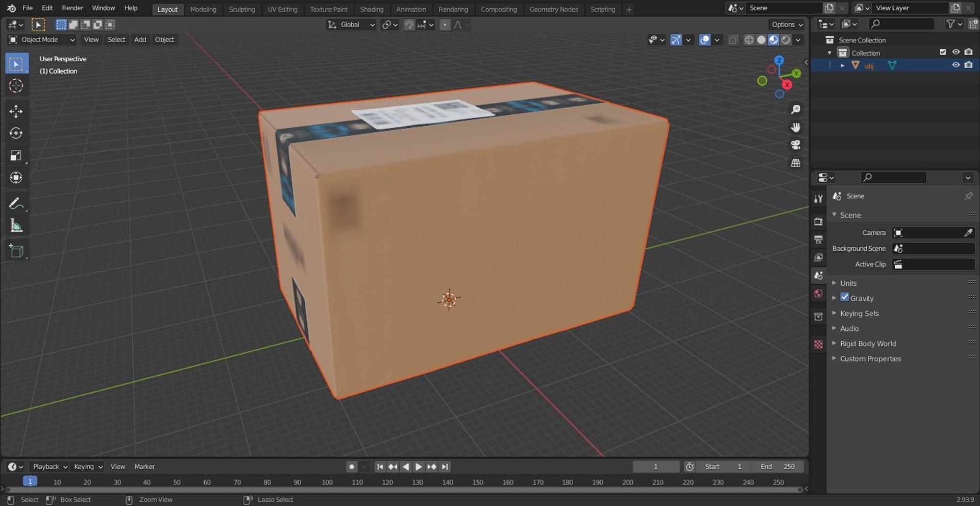Switch to rendered viewport shading
Screen dimensions: 980x506
[786, 40]
